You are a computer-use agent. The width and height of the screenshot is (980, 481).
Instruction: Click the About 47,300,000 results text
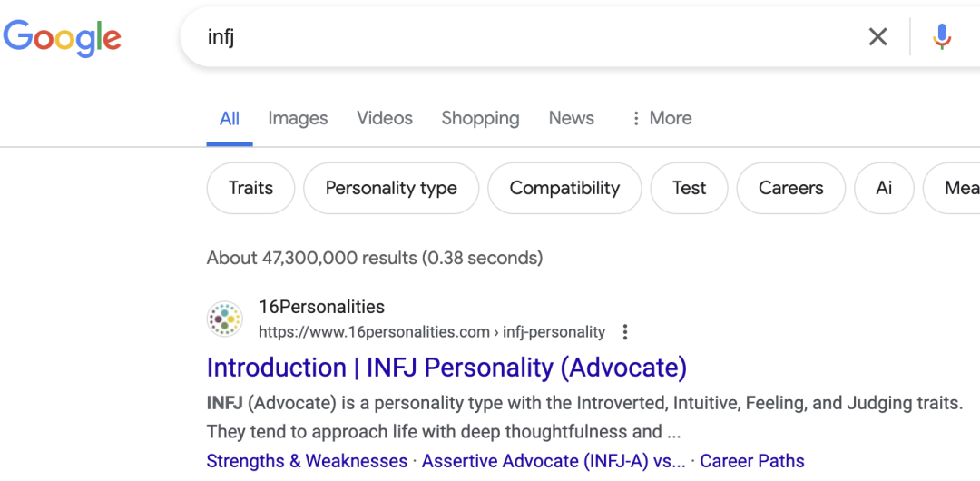tap(375, 258)
